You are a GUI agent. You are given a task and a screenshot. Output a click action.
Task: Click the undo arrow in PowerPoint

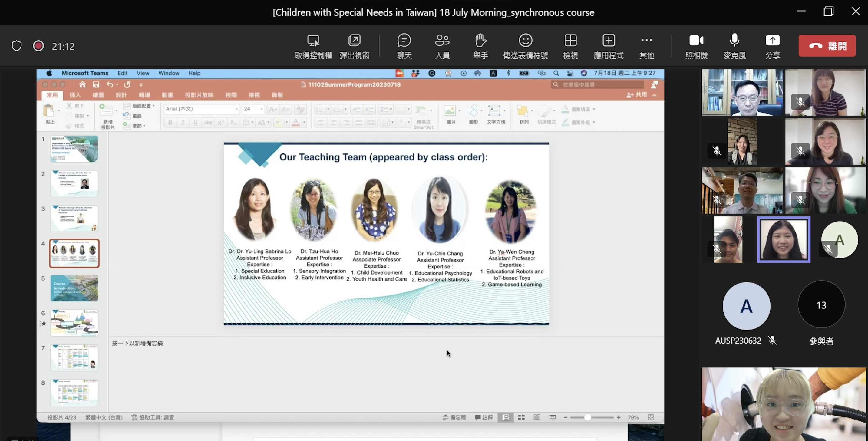pyautogui.click(x=110, y=84)
